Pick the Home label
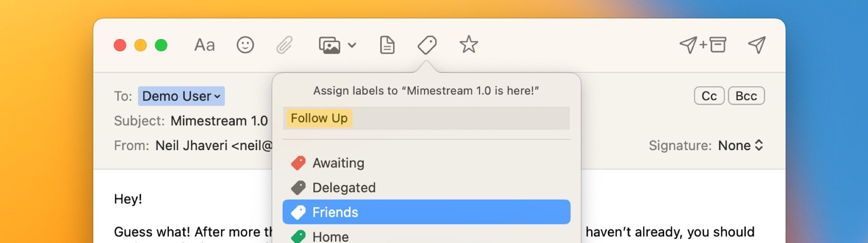Viewport: 868px width, 243px height. 330,236
